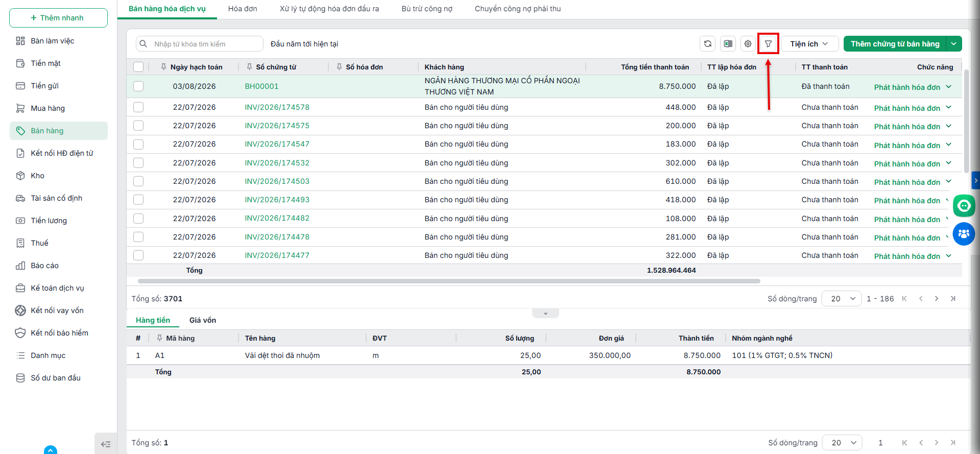
Task: Open Xử lý tự động hóa đơn đầu ra tab
Action: click(329, 9)
